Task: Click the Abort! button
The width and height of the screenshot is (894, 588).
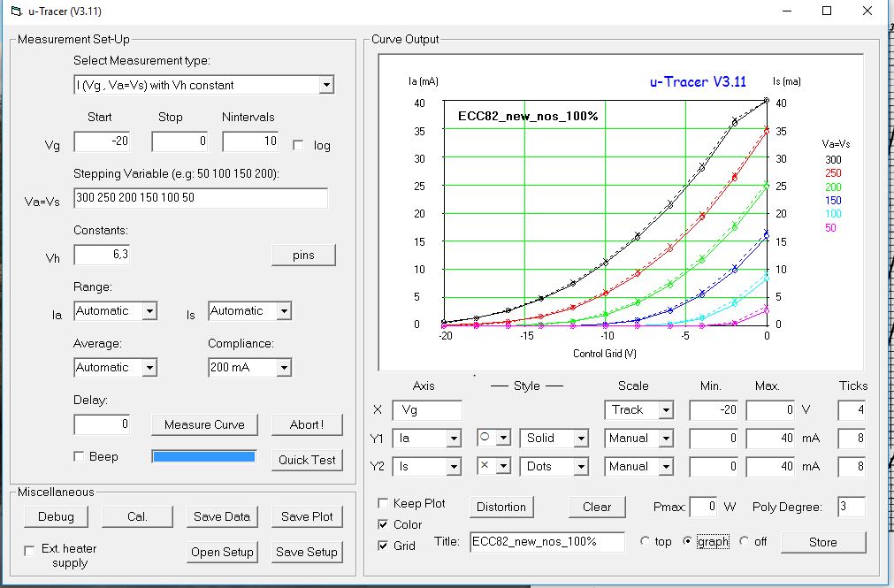Action: pyautogui.click(x=306, y=424)
